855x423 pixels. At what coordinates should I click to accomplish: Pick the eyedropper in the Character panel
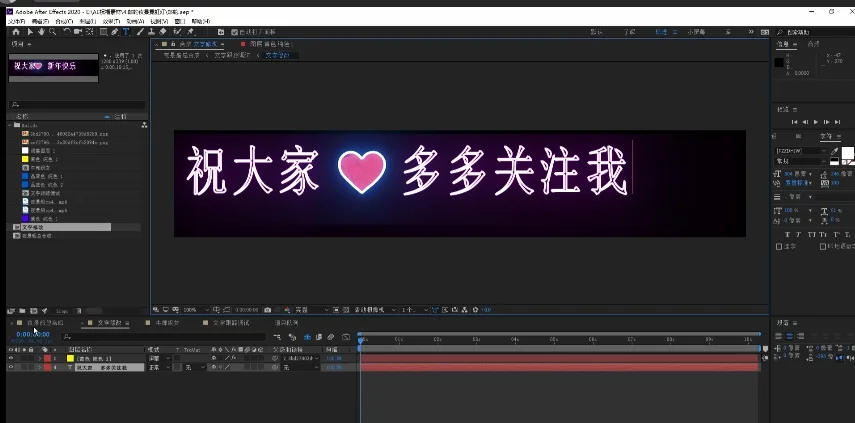(x=836, y=149)
